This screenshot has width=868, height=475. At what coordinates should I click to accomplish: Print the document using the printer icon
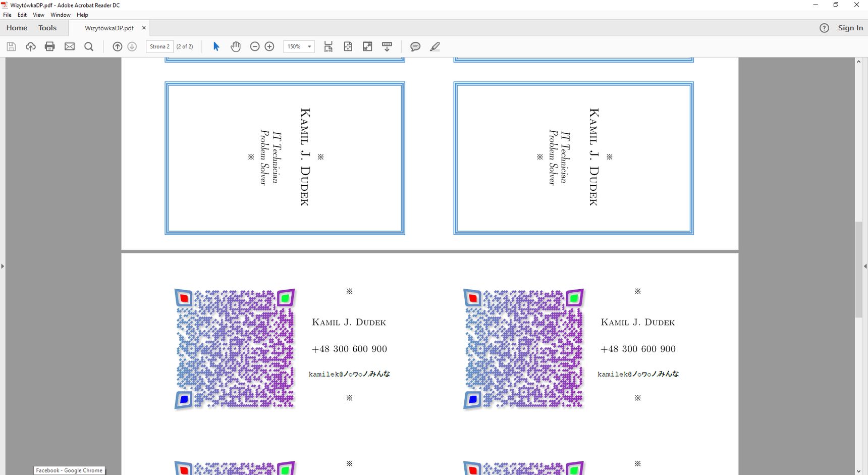(49, 46)
